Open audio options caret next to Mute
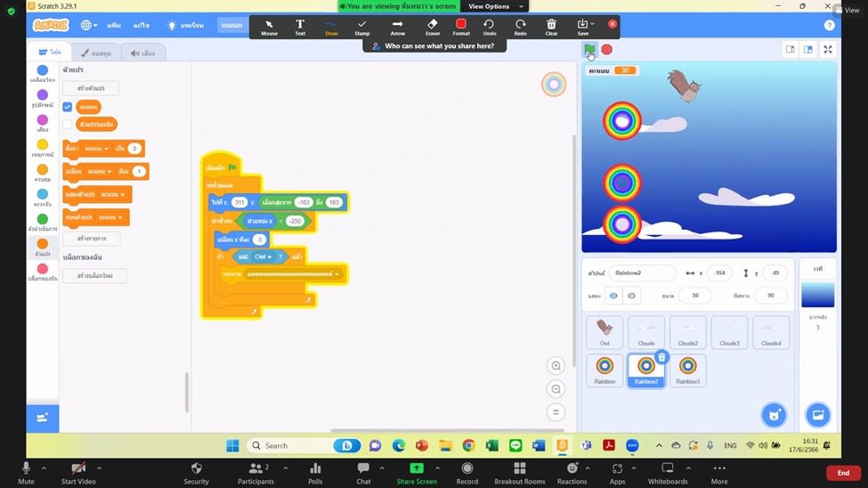This screenshot has height=488, width=868. (44, 468)
